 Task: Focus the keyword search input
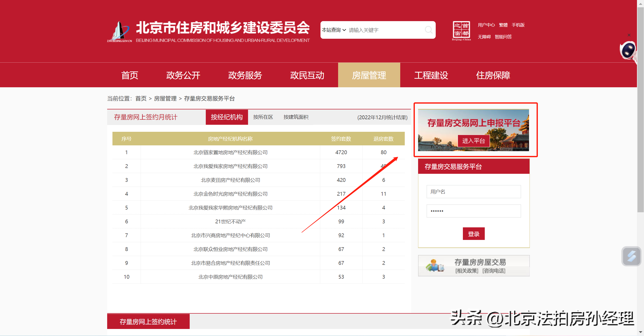(385, 30)
